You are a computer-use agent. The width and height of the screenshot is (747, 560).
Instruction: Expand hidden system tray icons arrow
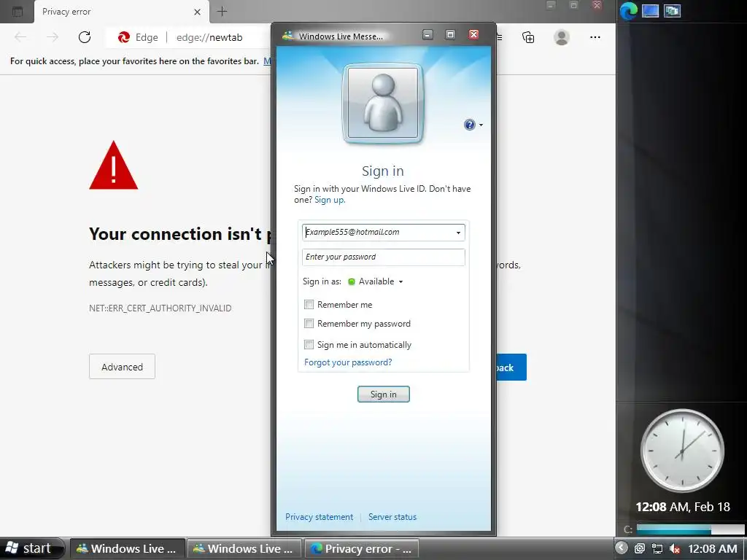[x=622, y=548]
